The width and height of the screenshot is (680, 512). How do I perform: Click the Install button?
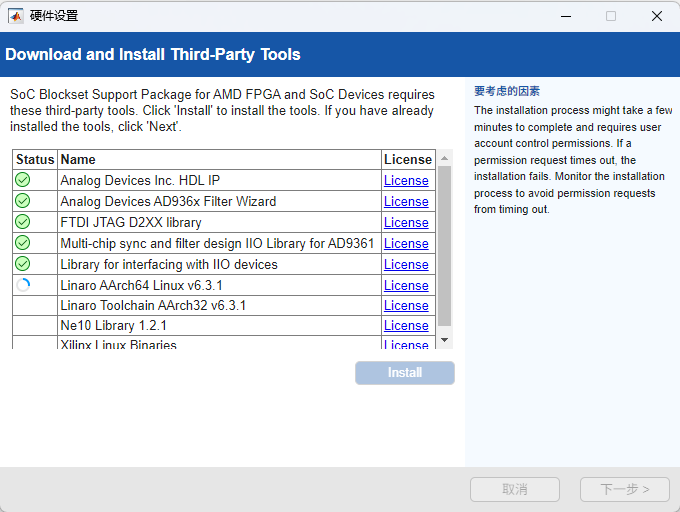tap(405, 373)
